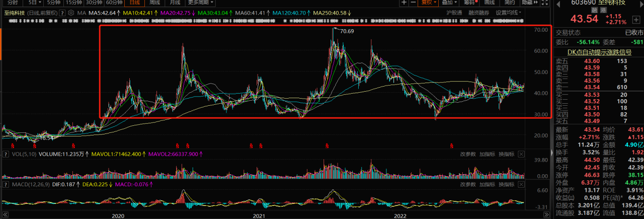Open DK点自动提示涨跌信号 link
This screenshot has height=219, width=644.
[599, 52]
